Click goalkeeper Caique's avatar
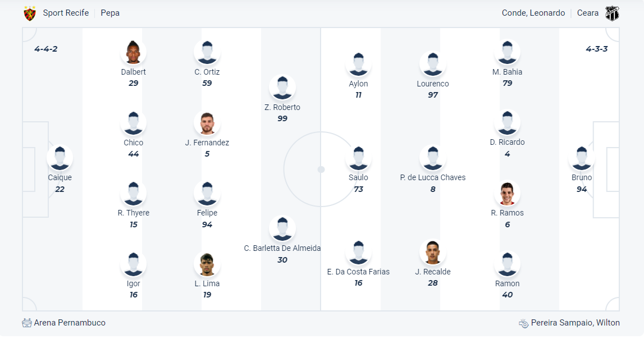Screen dimensions: 644x339 [60, 158]
